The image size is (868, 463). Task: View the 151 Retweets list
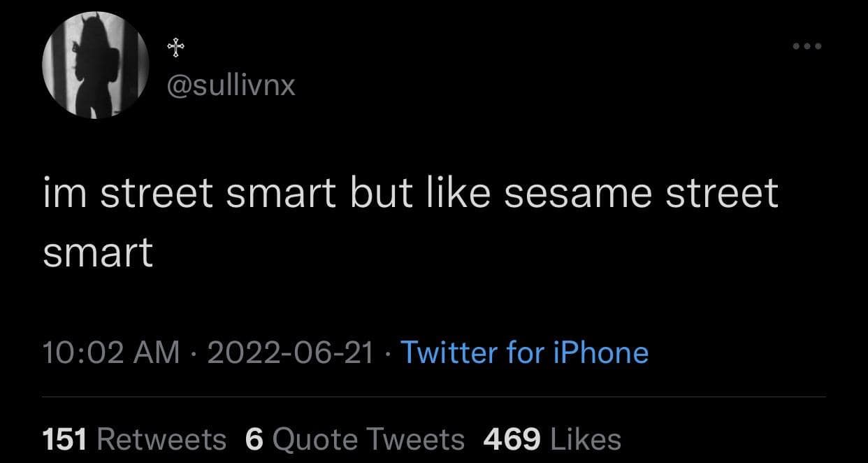click(x=134, y=439)
